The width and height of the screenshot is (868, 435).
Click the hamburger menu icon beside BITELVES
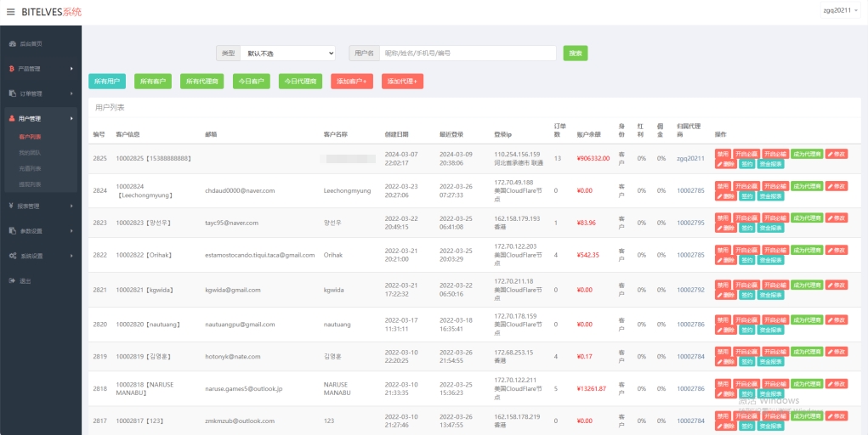click(x=10, y=12)
